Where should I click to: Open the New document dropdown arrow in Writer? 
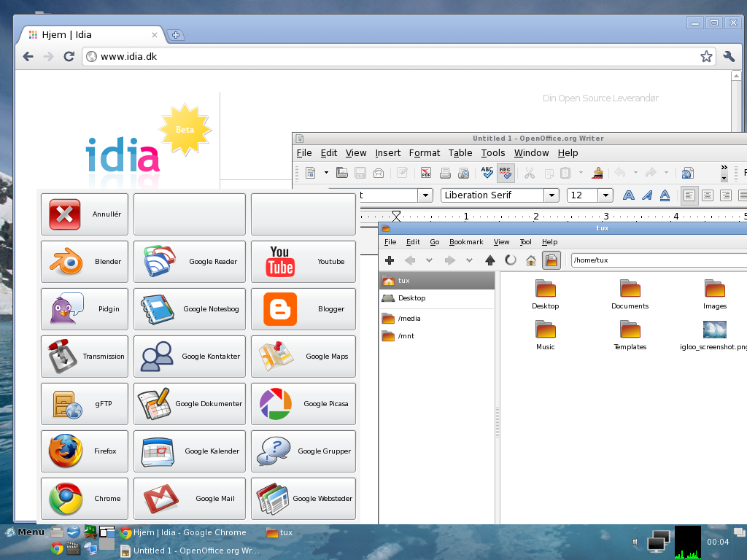tap(326, 173)
